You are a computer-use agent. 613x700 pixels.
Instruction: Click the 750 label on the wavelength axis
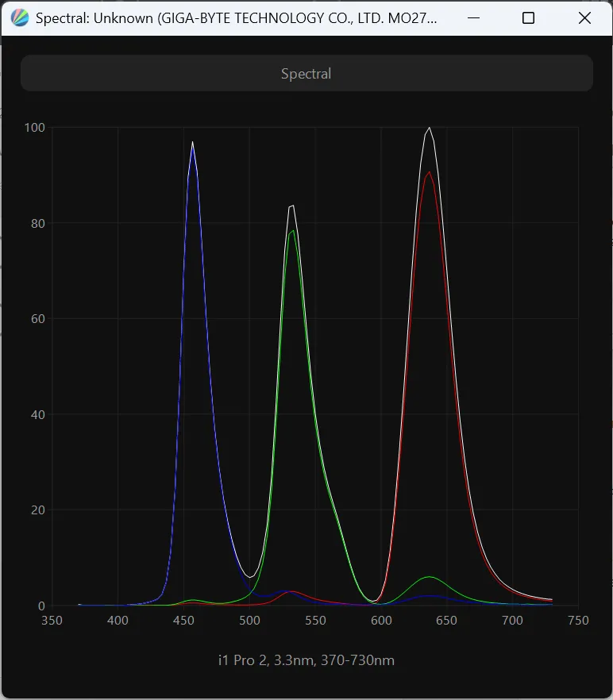tap(578, 621)
